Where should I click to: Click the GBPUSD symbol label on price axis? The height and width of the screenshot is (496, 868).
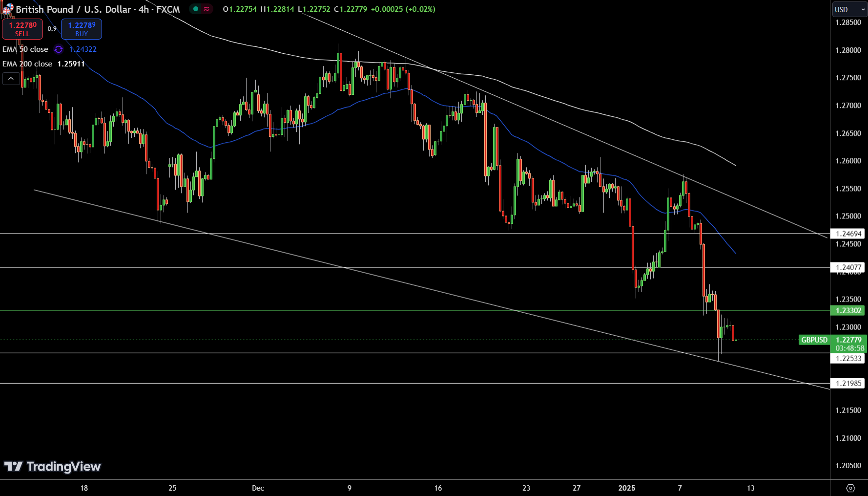click(814, 340)
